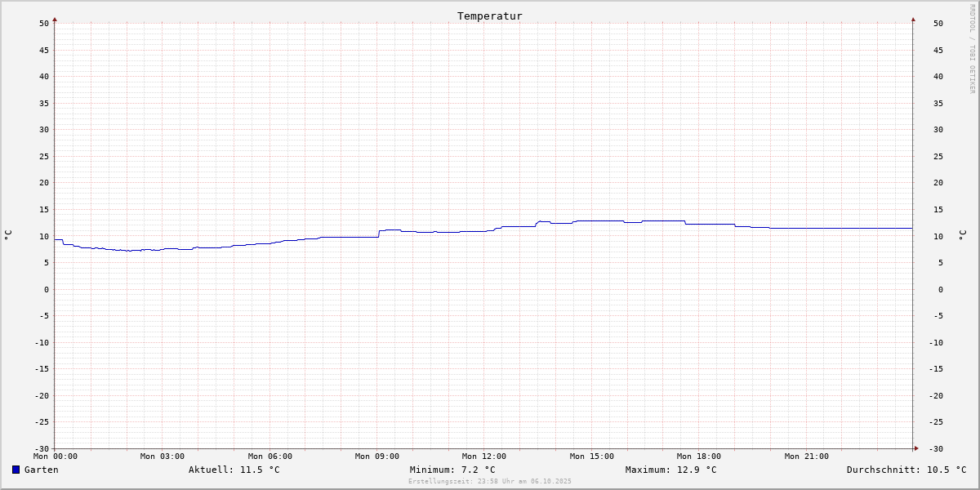Select the Minimum: 7.2 °C value

(x=452, y=470)
